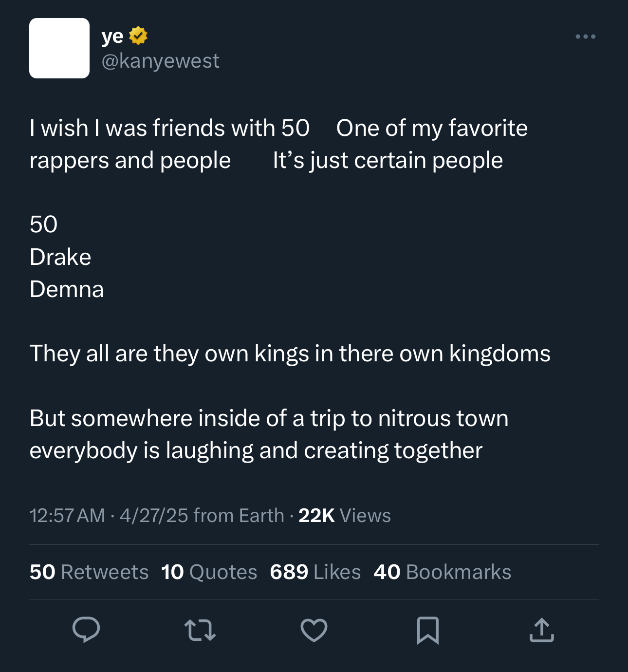Click the 12:57 AM timestamp
This screenshot has width=628, height=672.
click(67, 515)
